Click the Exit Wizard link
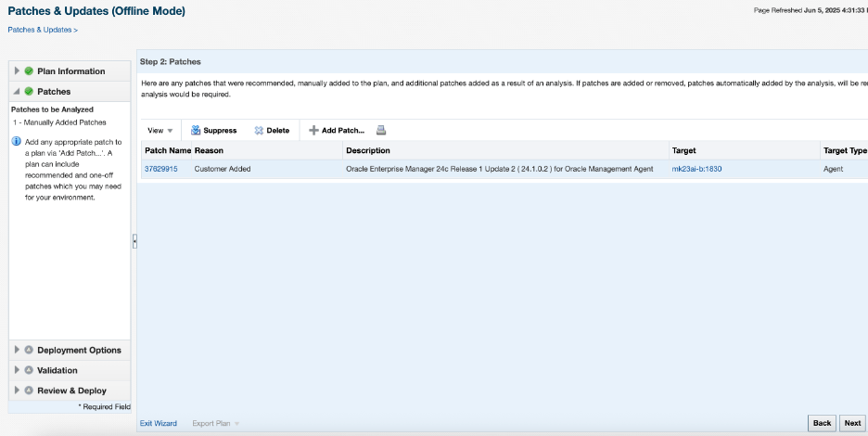Viewport: 868px width, 436px height. tap(158, 423)
